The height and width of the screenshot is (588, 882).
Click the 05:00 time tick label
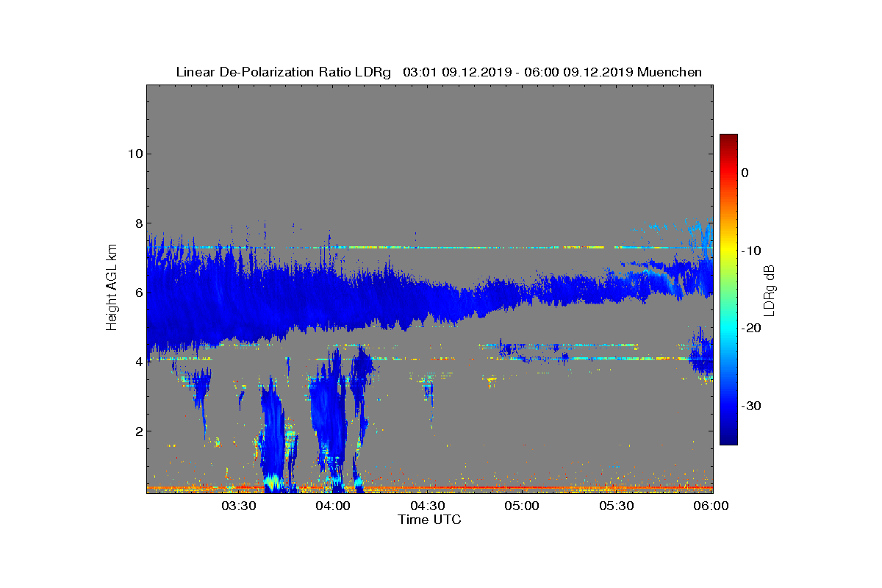click(523, 506)
